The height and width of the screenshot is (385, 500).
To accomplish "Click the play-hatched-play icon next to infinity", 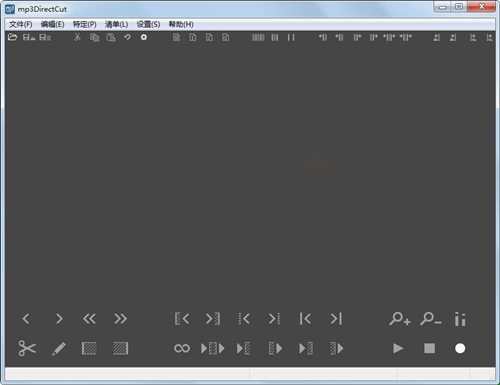I will tap(213, 349).
